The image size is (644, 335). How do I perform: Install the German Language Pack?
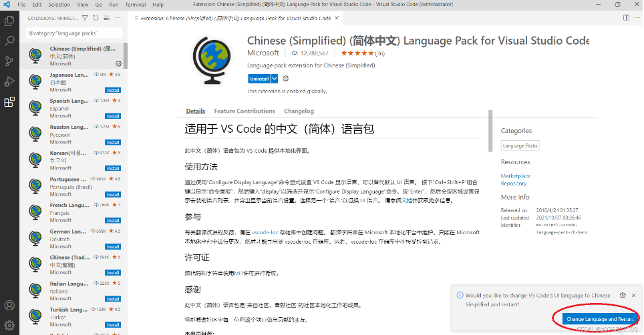click(x=113, y=246)
